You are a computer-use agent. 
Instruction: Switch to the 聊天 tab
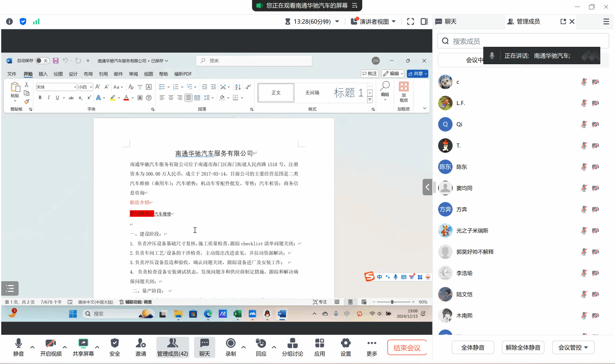pyautogui.click(x=450, y=22)
